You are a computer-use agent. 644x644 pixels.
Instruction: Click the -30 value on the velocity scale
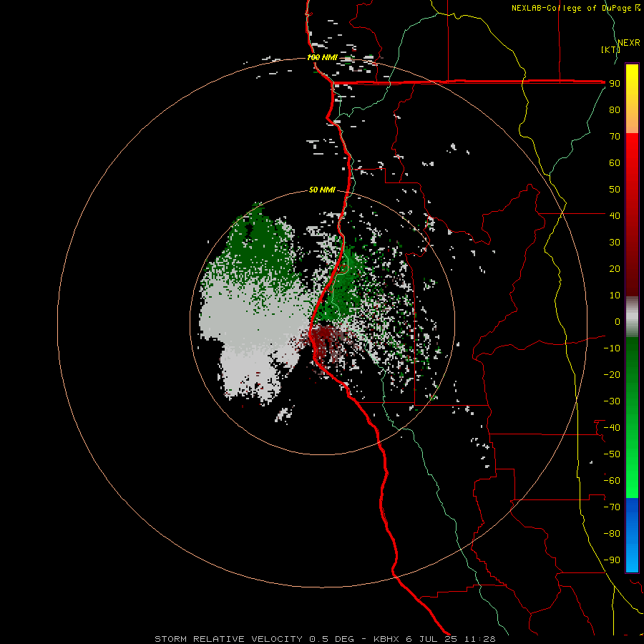612,401
